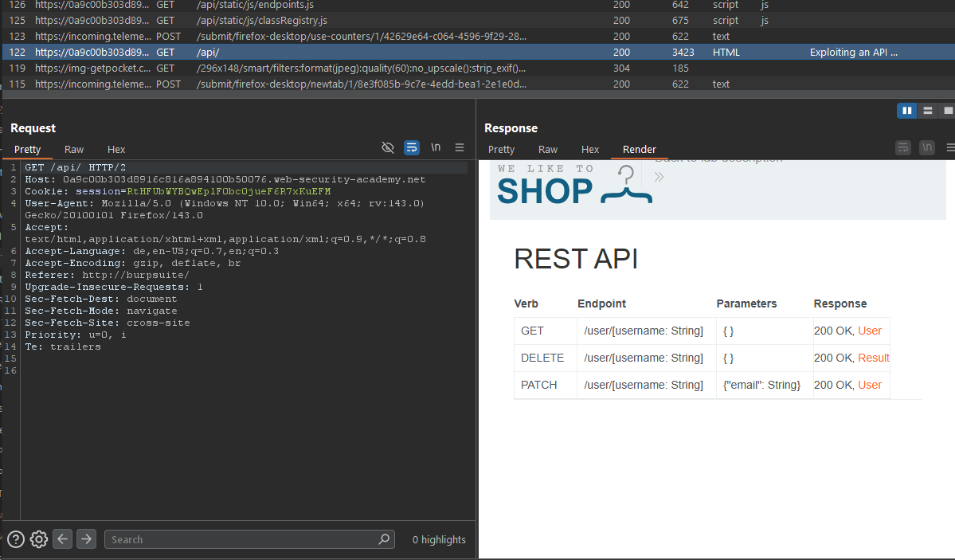Screen dimensions: 955x560
Task: Switch Request view to Hex tab
Action: click(116, 149)
